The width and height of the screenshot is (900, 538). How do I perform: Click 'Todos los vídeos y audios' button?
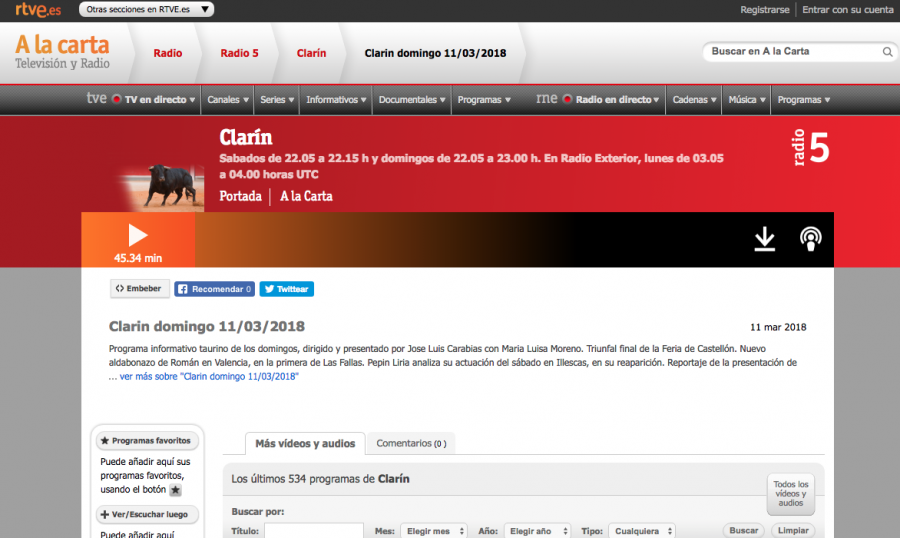[790, 494]
